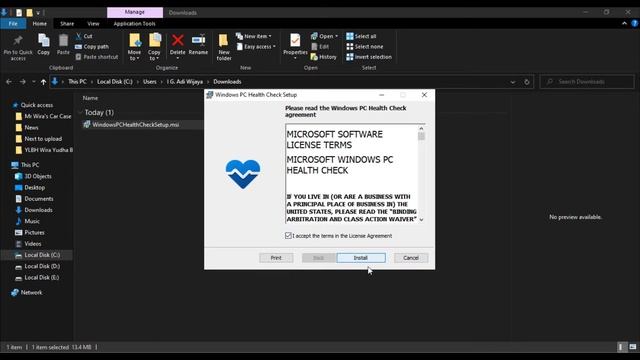
Task: Sort by Name column header
Action: pyautogui.click(x=90, y=98)
